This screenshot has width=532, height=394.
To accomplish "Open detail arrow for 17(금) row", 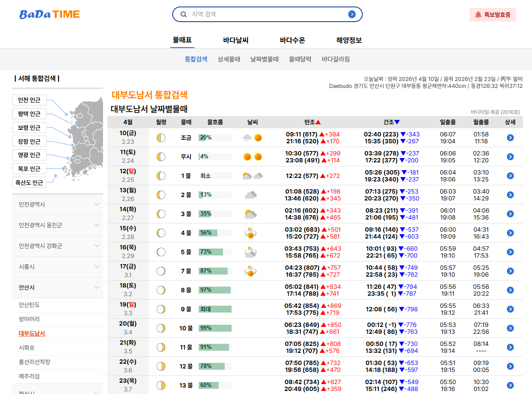I will 510,271.
